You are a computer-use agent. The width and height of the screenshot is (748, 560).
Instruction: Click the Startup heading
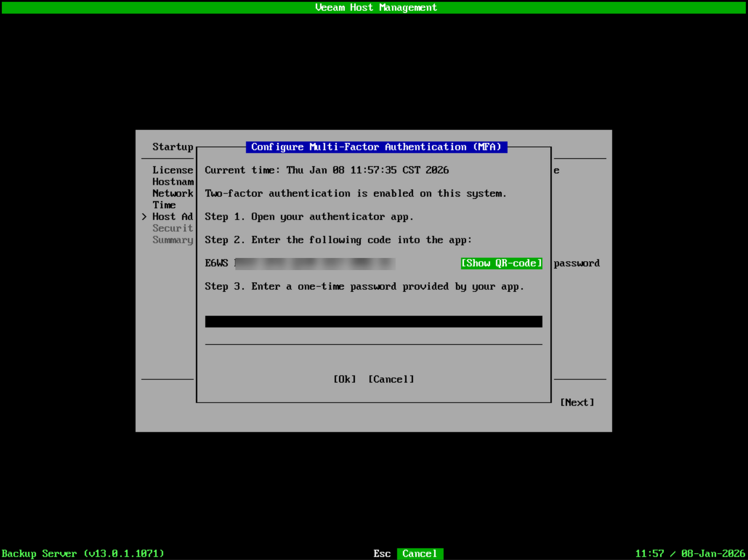(173, 147)
